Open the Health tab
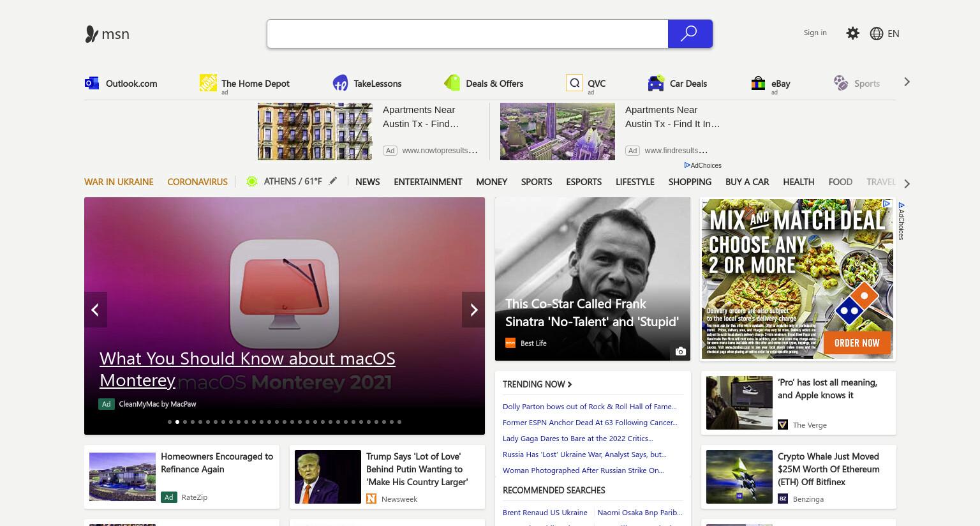The width and height of the screenshot is (980, 526). pos(798,182)
